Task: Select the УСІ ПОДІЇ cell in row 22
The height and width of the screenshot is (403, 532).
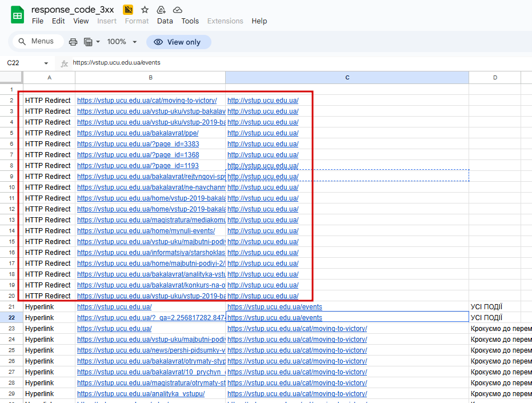Action: click(x=495, y=318)
